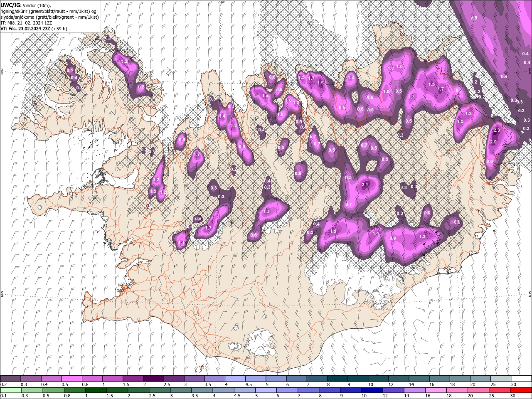Select the 18–20 swatch on the snow scale

click(x=460, y=379)
